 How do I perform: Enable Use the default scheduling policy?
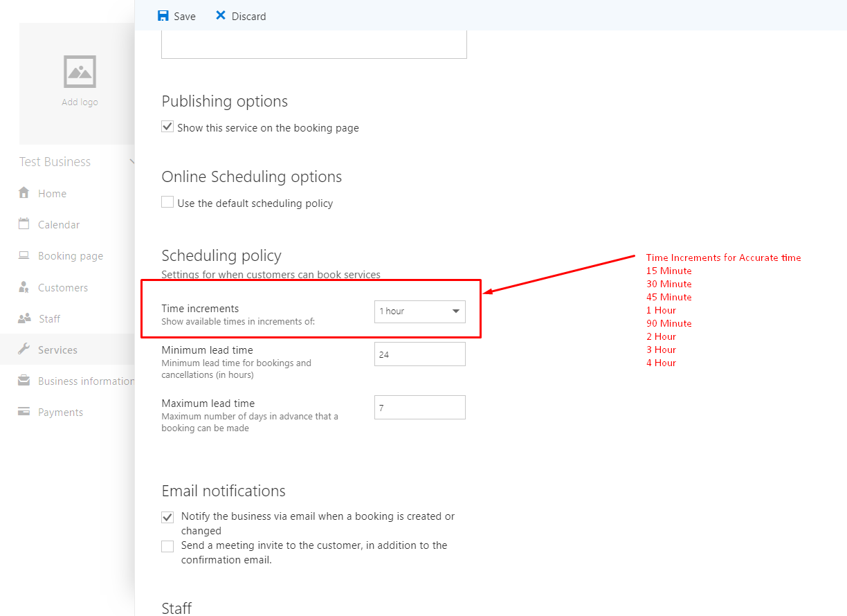point(167,202)
